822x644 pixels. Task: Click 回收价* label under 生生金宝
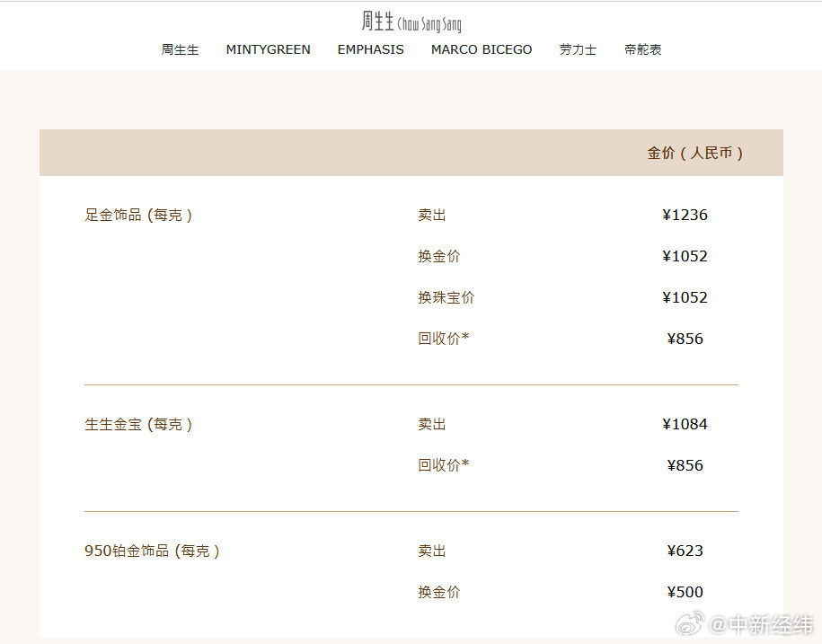pyautogui.click(x=444, y=464)
